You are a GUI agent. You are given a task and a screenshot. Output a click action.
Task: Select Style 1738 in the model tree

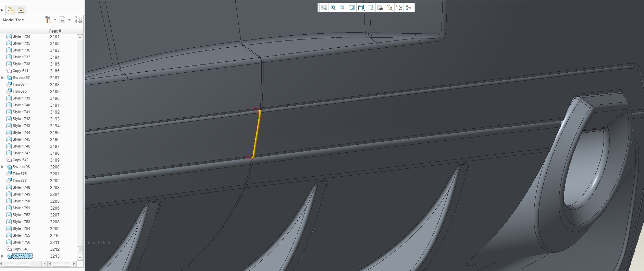[x=21, y=64]
